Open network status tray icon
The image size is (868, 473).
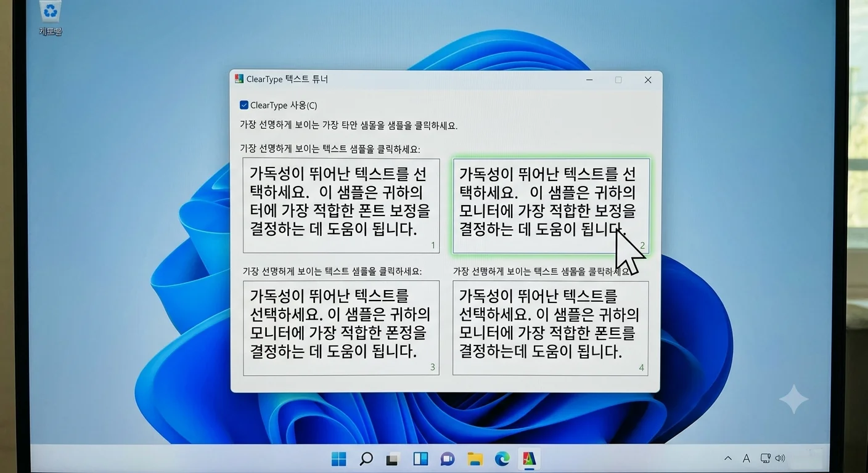click(765, 458)
